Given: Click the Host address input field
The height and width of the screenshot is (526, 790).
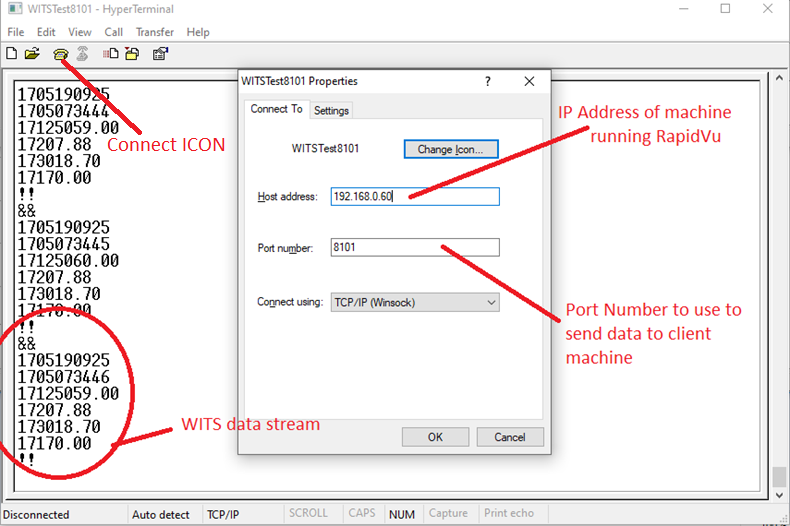Looking at the screenshot, I should (415, 196).
